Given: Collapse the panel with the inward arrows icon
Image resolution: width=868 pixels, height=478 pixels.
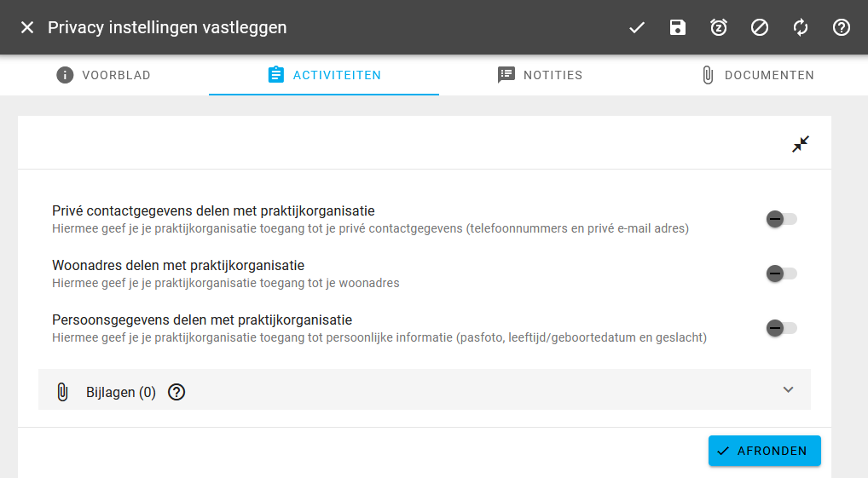Looking at the screenshot, I should 801,144.
